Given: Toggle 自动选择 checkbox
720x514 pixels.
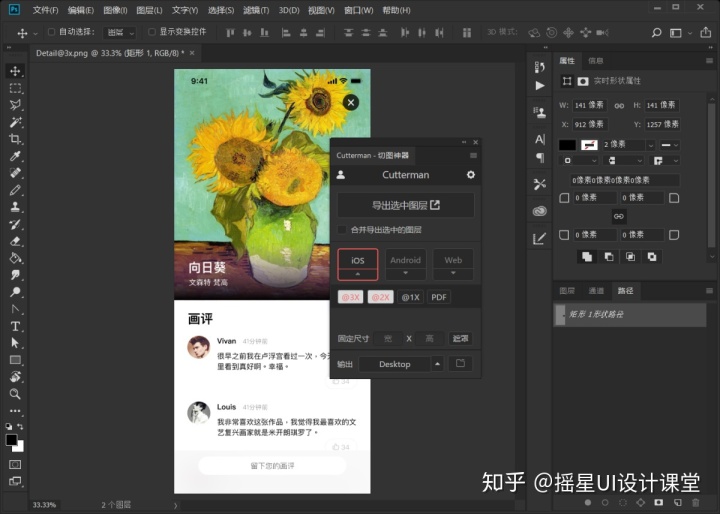Looking at the screenshot, I should coord(51,32).
